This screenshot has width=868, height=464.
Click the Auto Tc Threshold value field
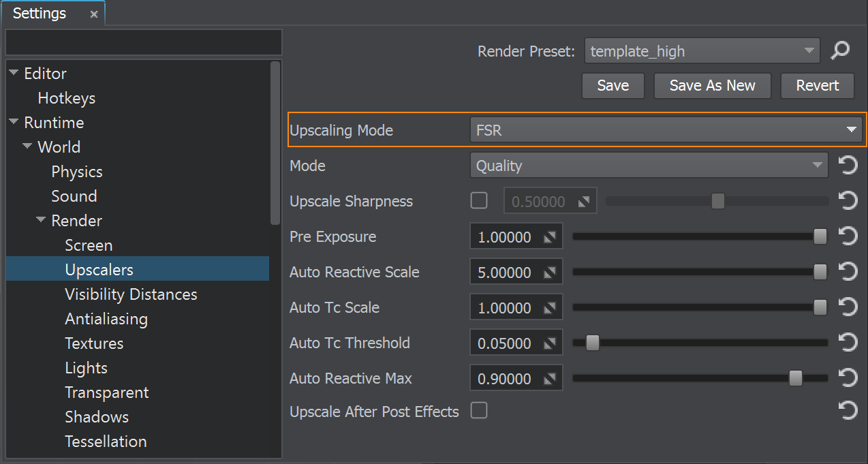coord(516,343)
